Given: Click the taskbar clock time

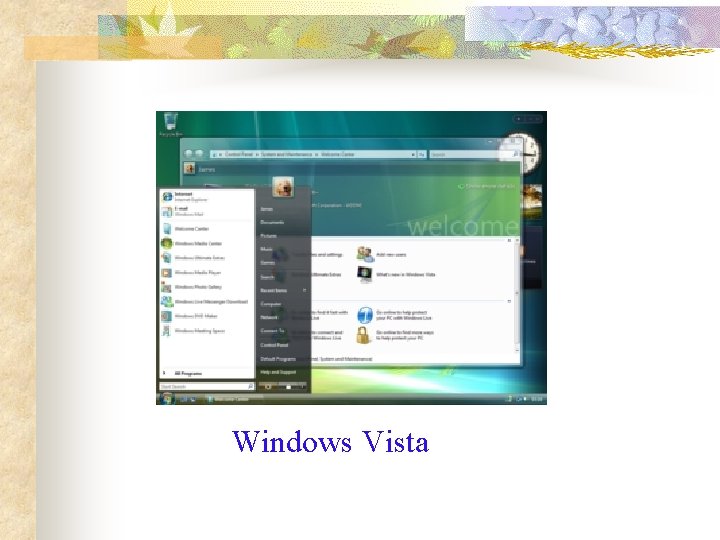Looking at the screenshot, I should (536, 399).
